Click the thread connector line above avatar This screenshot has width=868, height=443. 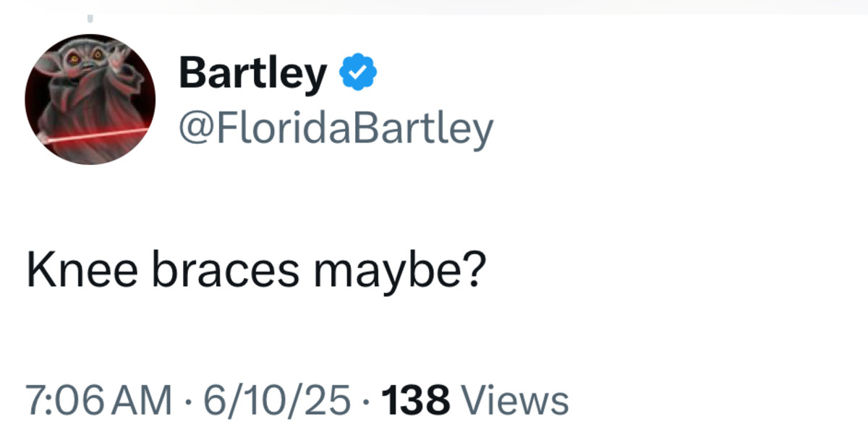[90, 20]
